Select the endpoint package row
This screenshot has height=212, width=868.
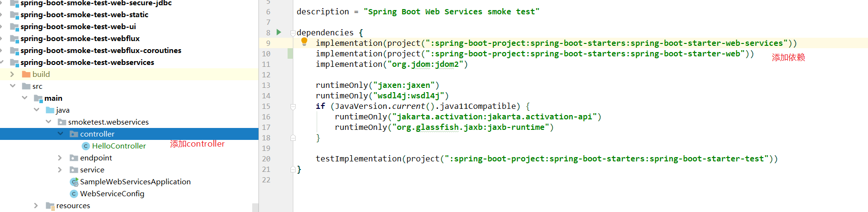[x=129, y=158]
